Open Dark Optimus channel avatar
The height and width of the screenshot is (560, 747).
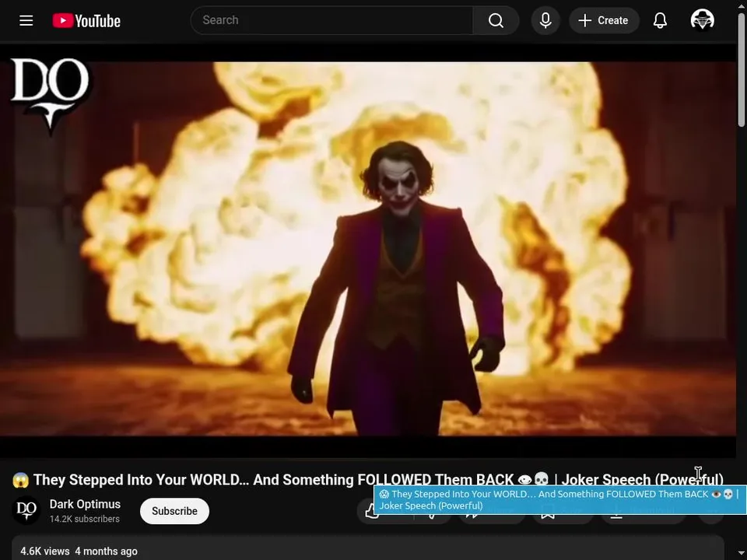(26, 510)
